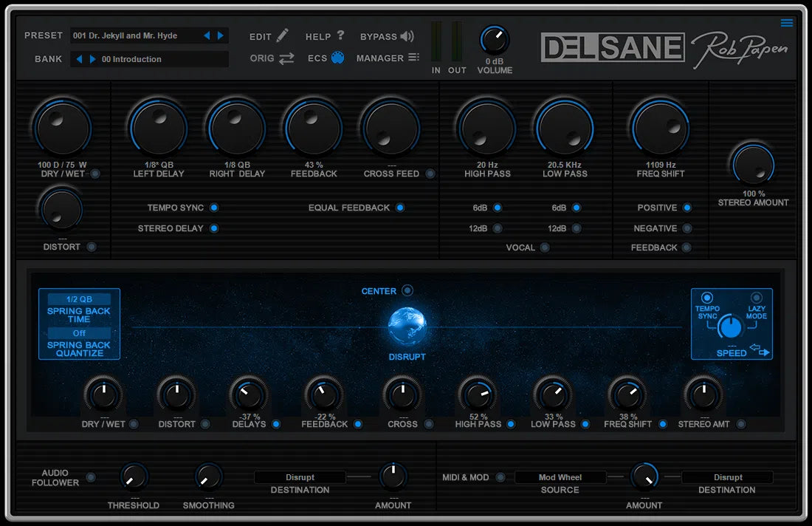Enable Stereo Delay
Viewport: 812px width, 526px height.
[214, 228]
